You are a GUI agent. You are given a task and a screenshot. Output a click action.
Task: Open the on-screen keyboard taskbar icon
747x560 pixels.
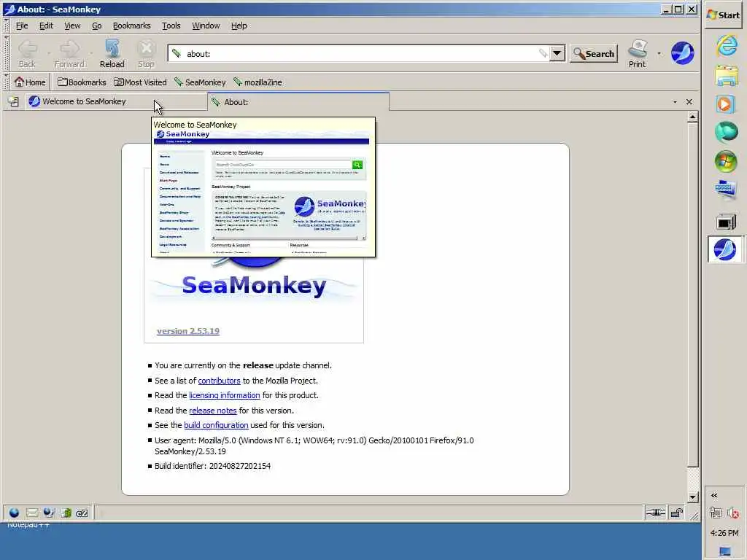726,190
